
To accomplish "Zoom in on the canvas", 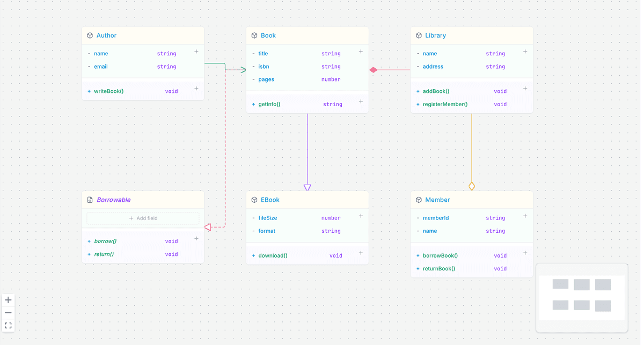I will click(8, 300).
